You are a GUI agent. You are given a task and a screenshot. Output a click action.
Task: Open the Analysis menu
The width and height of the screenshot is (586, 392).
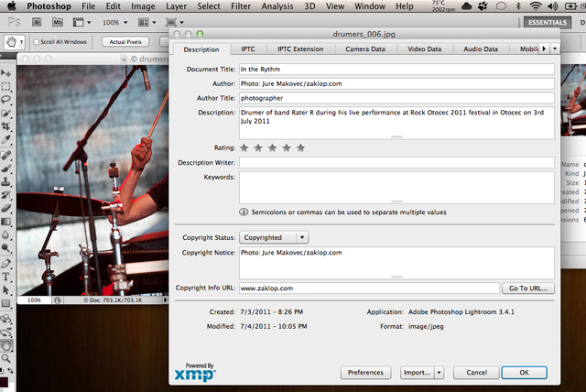point(277,6)
